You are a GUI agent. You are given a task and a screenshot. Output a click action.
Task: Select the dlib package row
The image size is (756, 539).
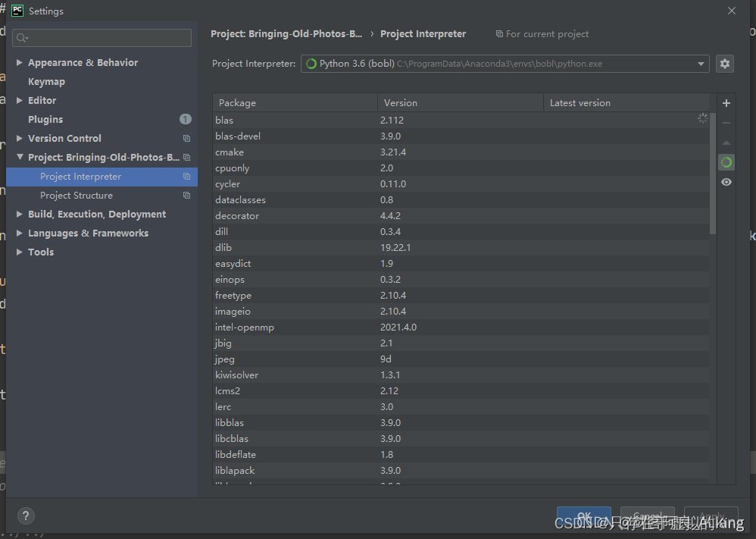click(x=461, y=248)
